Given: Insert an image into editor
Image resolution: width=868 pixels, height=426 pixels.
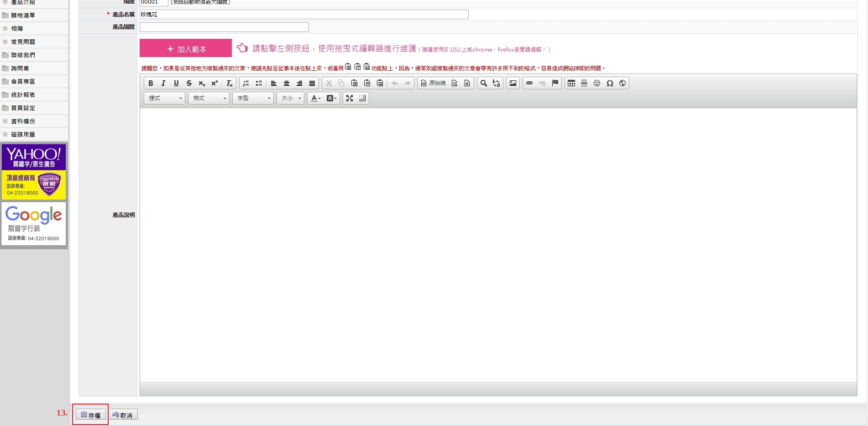Looking at the screenshot, I should (x=513, y=83).
